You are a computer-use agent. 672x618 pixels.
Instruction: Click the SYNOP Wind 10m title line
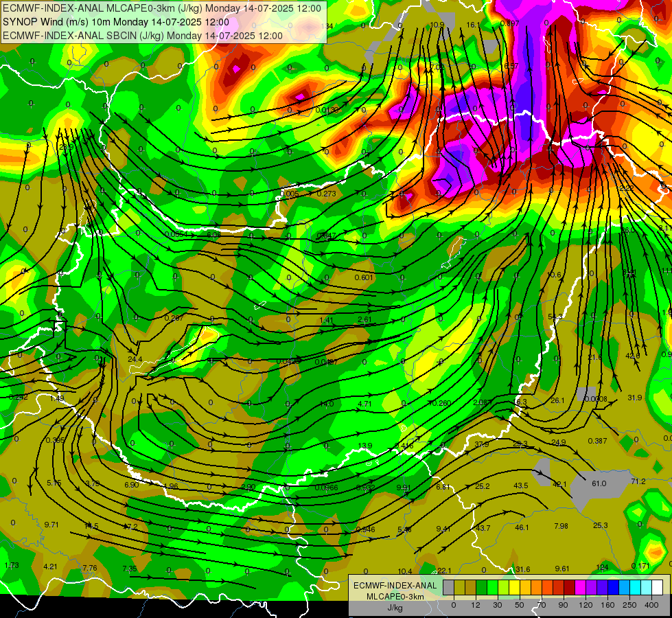116,22
